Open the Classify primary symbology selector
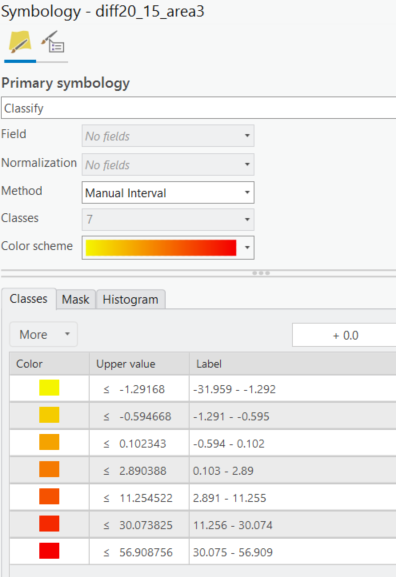 (x=198, y=108)
